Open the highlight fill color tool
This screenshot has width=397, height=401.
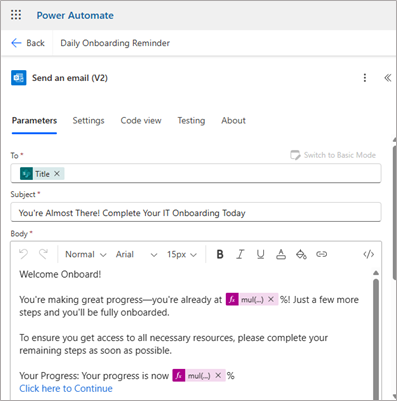[x=301, y=254]
